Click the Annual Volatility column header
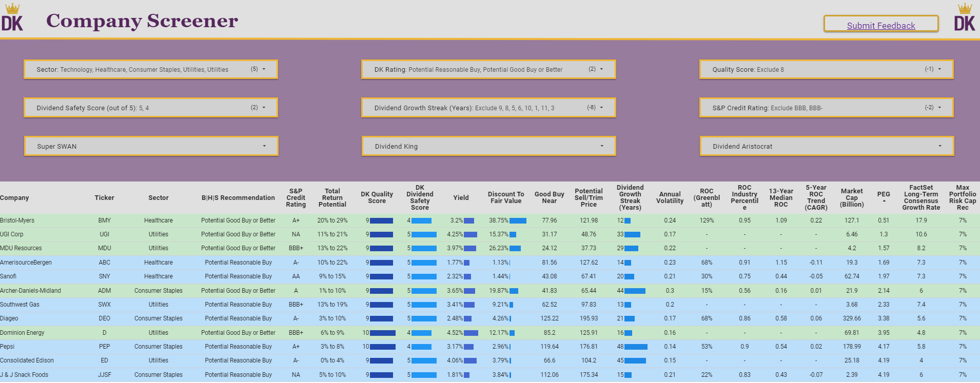Image resolution: width=980 pixels, height=383 pixels. tap(670, 198)
